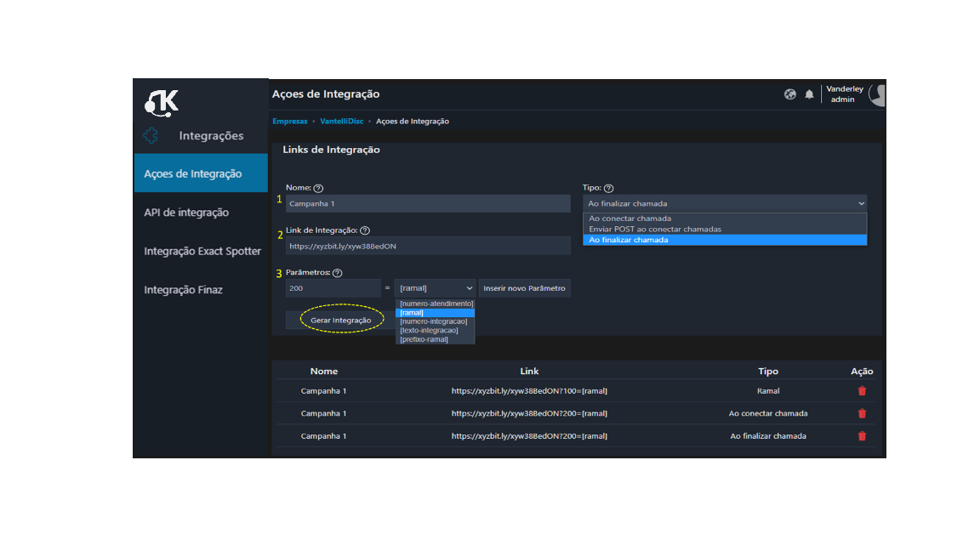Open the Tipo dropdown

coord(725,204)
